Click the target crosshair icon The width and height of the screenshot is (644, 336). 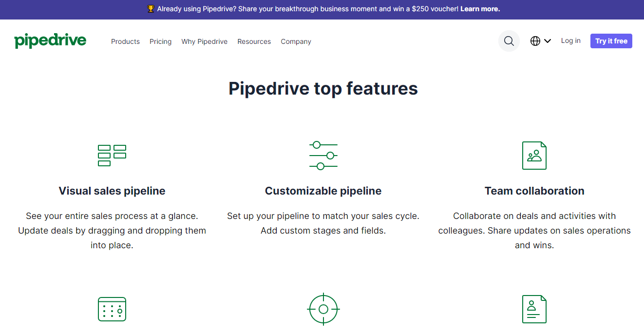[x=323, y=309]
